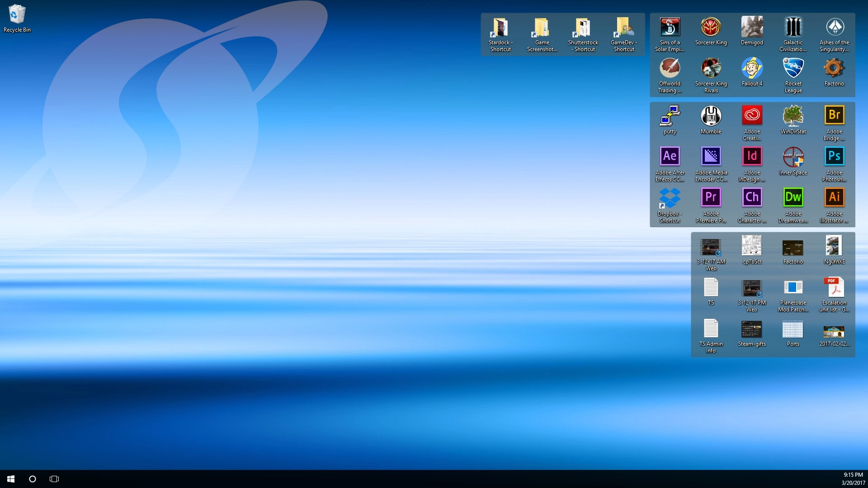Click the Recycle Bin icon
This screenshot has height=488, width=868.
(17, 14)
